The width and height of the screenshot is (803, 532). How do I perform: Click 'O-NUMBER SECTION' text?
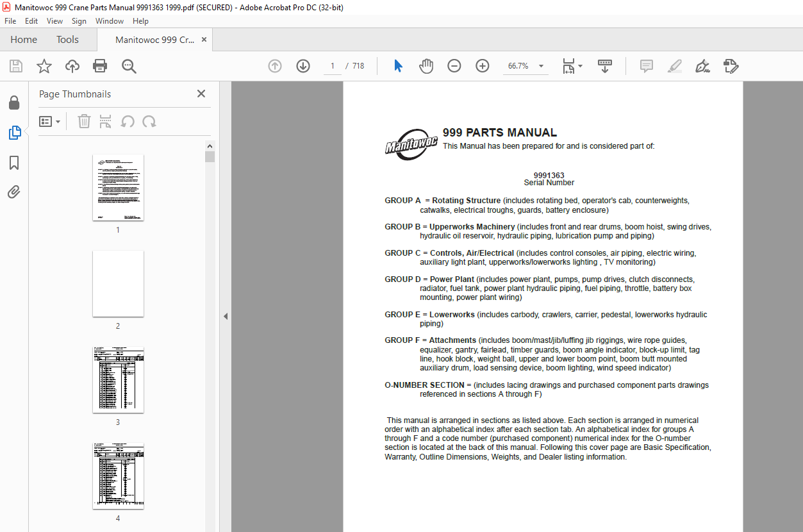tap(424, 385)
